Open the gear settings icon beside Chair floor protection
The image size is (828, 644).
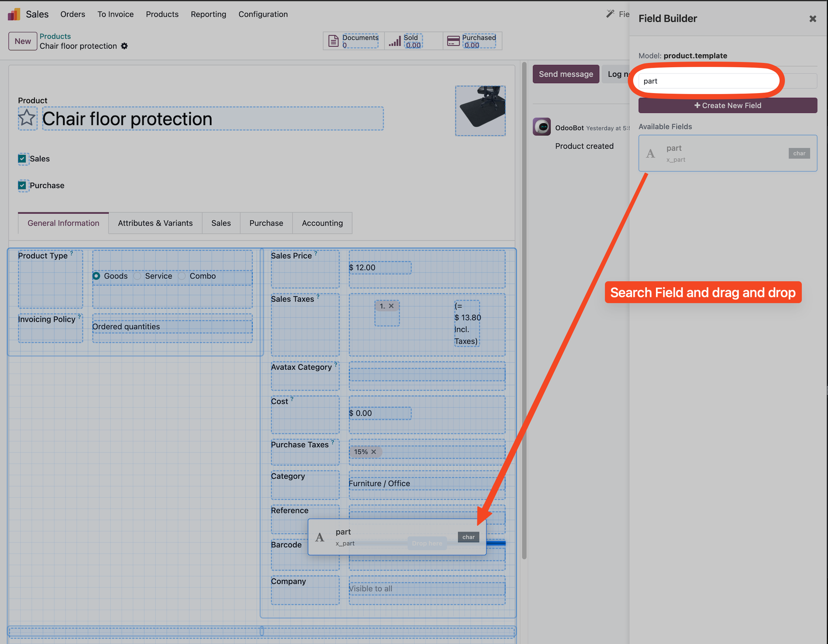(124, 46)
